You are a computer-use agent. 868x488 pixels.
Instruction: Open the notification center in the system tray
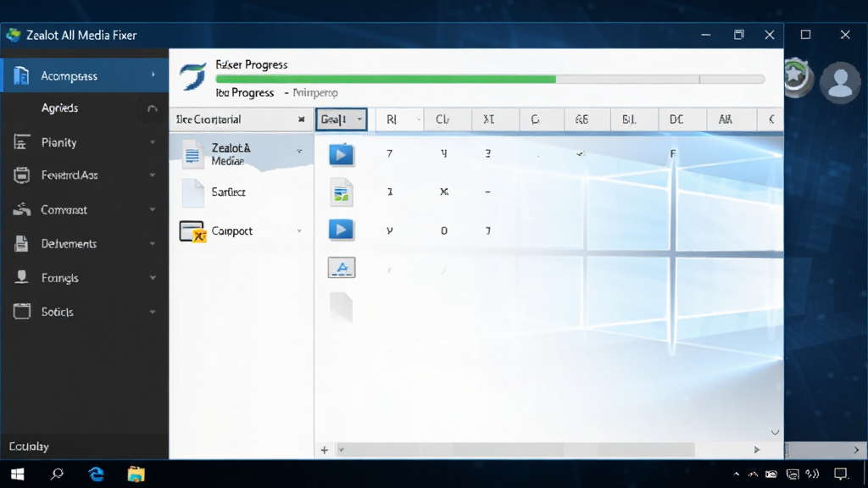[841, 474]
